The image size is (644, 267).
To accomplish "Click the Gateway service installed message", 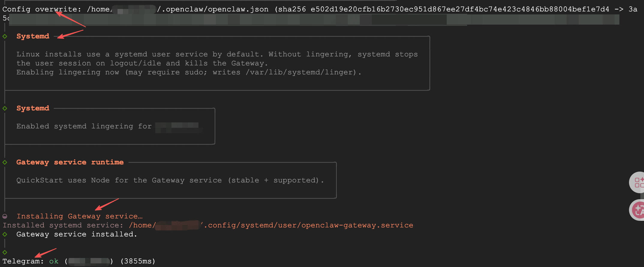I will (x=76, y=234).
